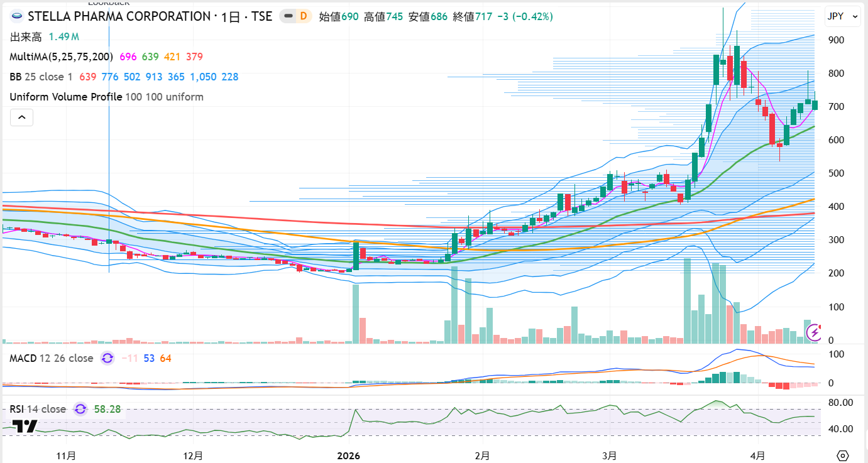Click the 2026 label on time axis
The height and width of the screenshot is (463, 868).
click(349, 455)
